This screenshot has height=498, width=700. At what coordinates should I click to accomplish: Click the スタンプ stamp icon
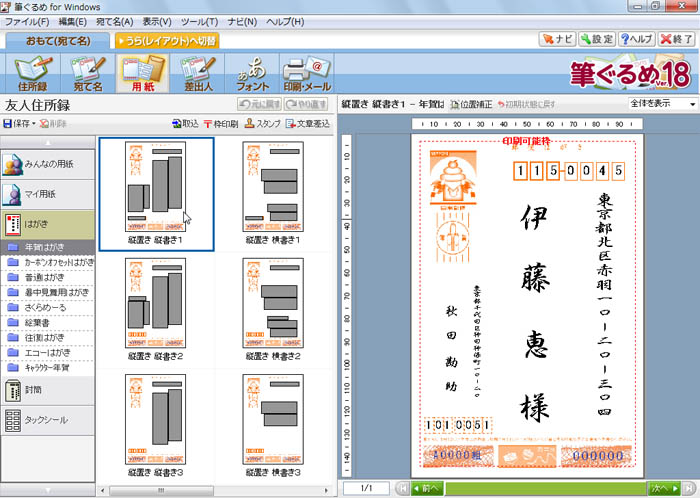[x=262, y=124]
